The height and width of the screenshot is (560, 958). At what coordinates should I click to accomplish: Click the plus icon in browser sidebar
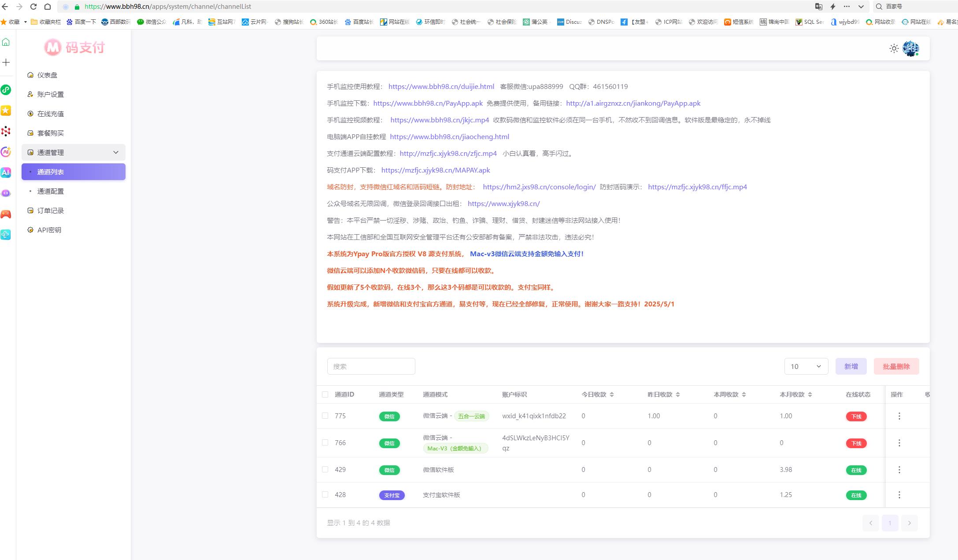pos(6,63)
